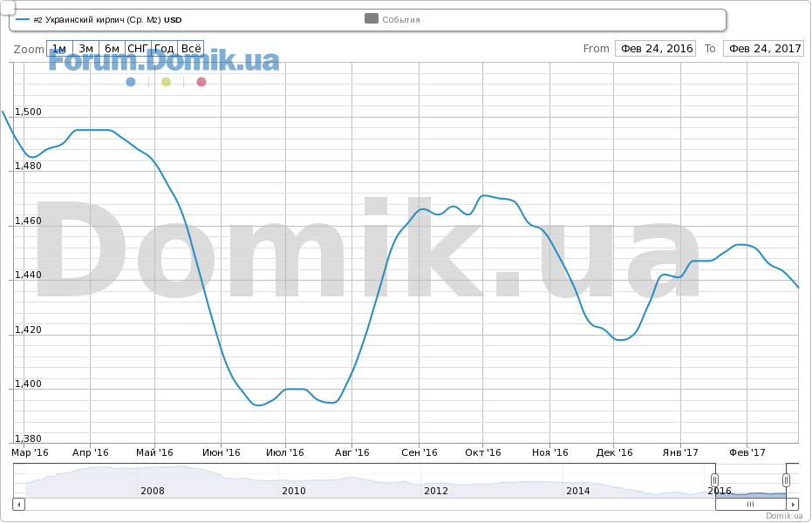Set zoom range to 6м
This screenshot has height=523, width=812.
point(112,49)
